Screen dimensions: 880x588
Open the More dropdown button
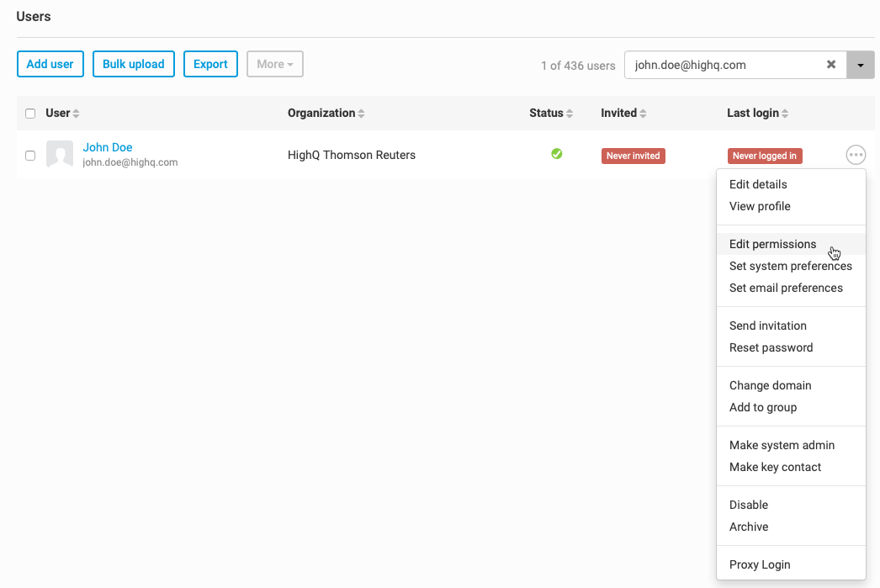coord(274,64)
